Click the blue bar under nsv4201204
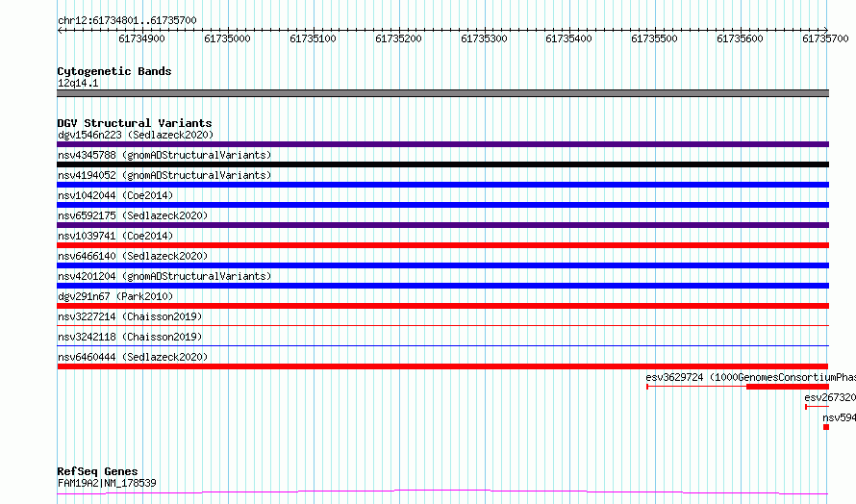 point(442,286)
